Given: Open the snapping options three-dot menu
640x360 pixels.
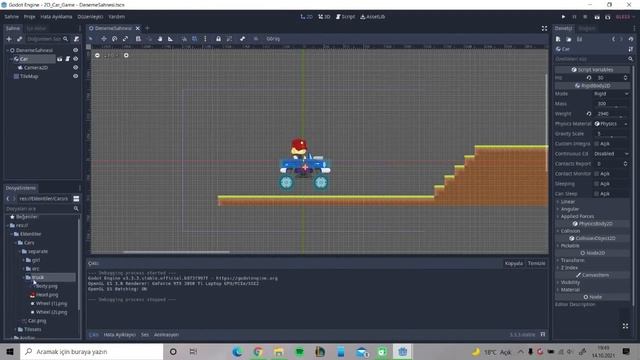Looking at the screenshot, I should pos(205,39).
